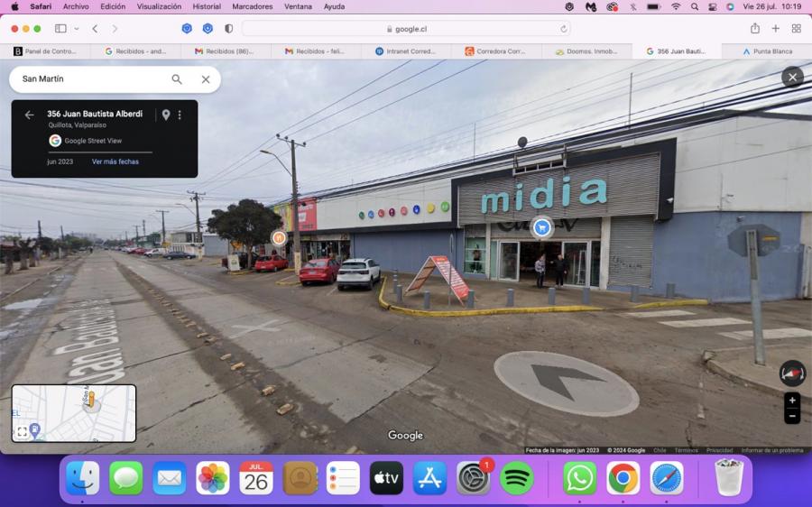Click the google.cl address bar
The width and height of the screenshot is (812, 507).
tap(407, 29)
